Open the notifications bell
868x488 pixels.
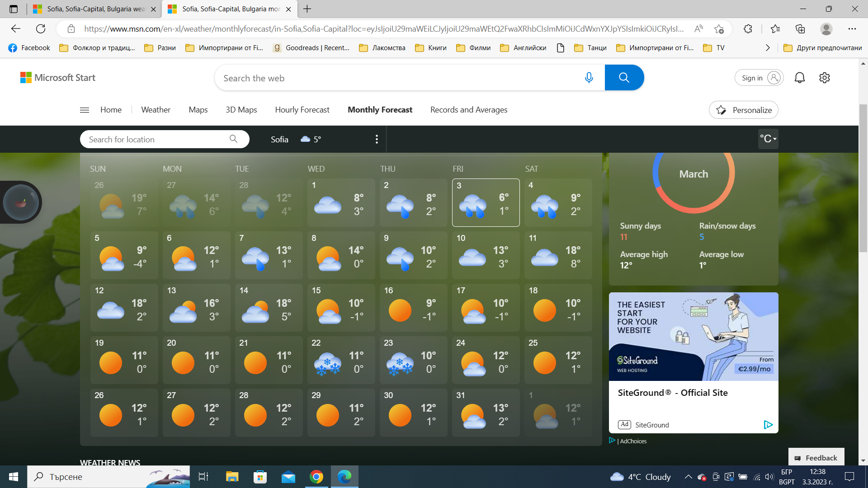(x=799, y=78)
